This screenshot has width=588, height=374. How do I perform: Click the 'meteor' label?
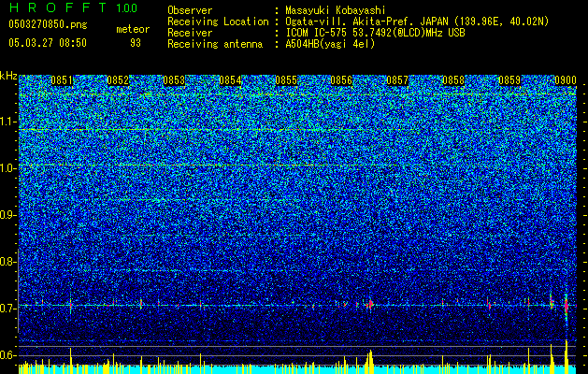click(133, 29)
